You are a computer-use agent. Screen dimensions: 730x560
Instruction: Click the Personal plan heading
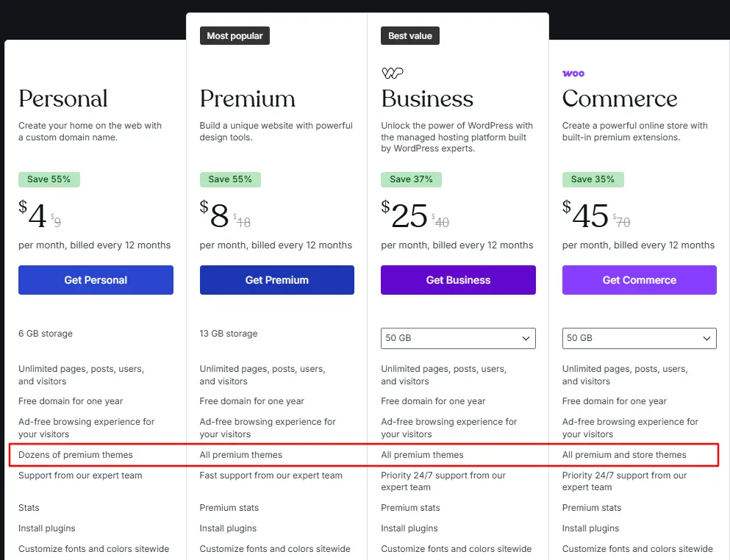pos(62,98)
